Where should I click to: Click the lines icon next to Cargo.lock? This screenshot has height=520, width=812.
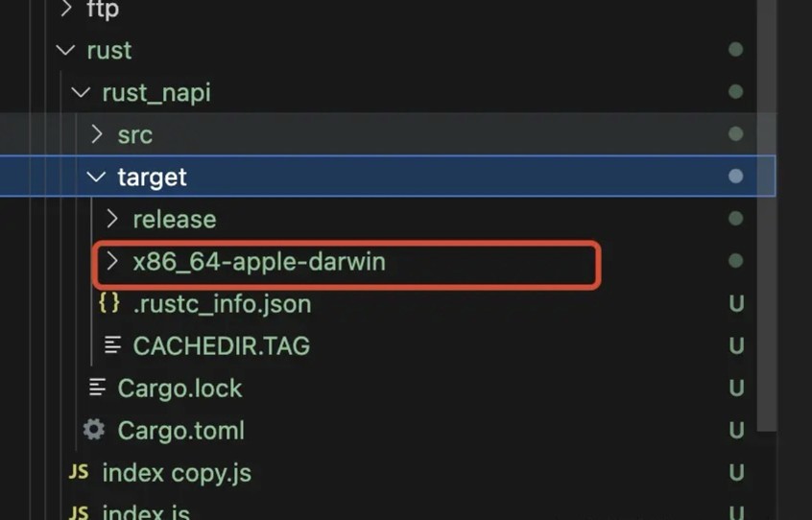click(97, 388)
